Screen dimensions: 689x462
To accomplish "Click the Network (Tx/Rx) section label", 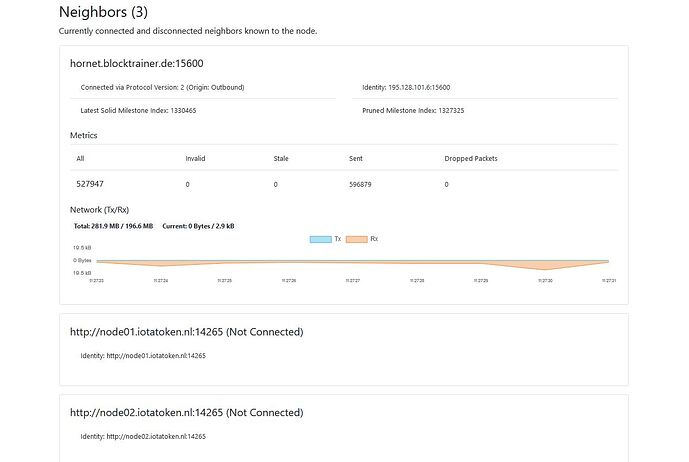I will pyautogui.click(x=99, y=210).
